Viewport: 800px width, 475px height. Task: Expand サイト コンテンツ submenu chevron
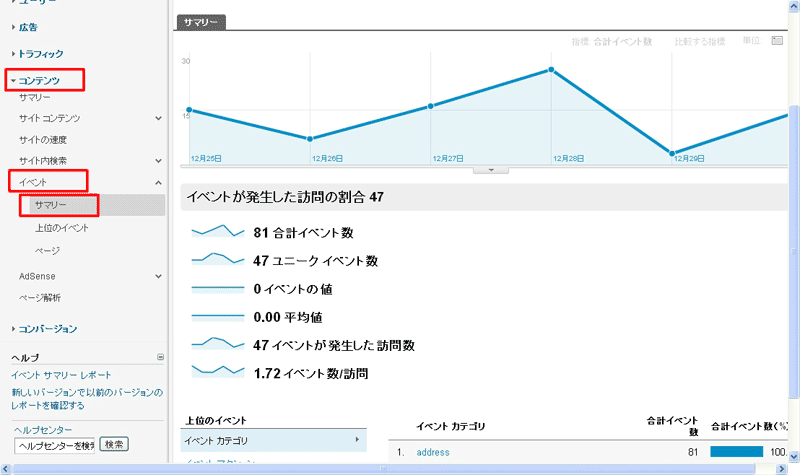(159, 118)
